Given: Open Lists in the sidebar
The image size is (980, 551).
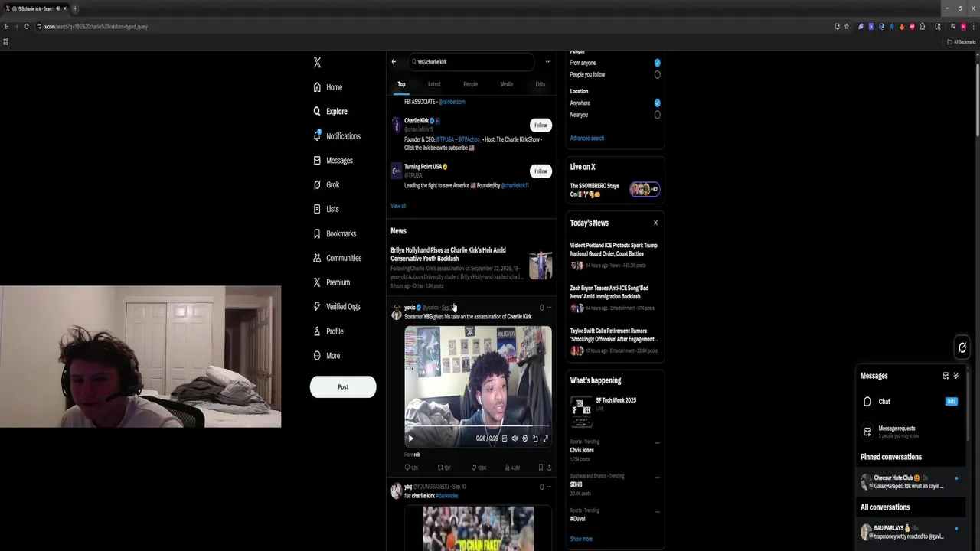Looking at the screenshot, I should tap(326, 209).
